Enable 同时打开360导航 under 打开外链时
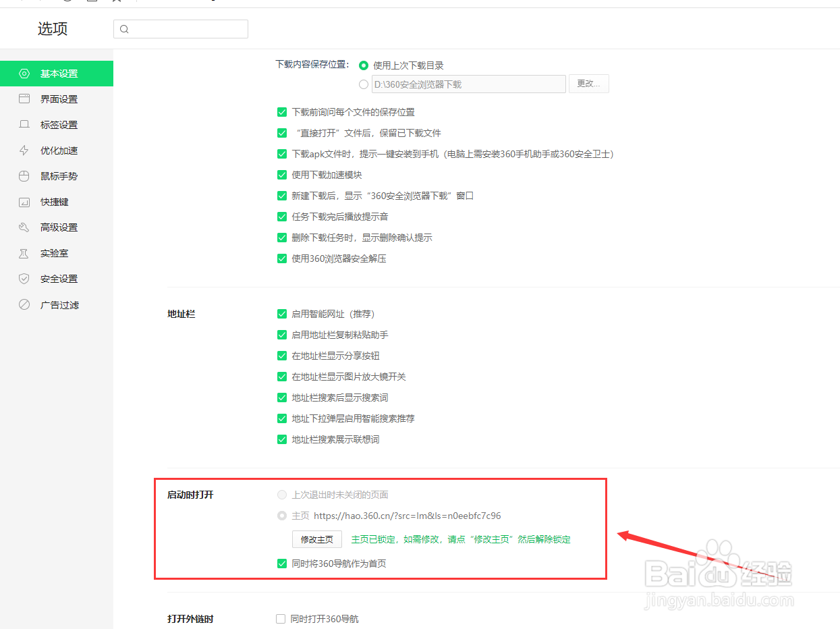Viewport: 840px width, 629px height. click(280, 618)
